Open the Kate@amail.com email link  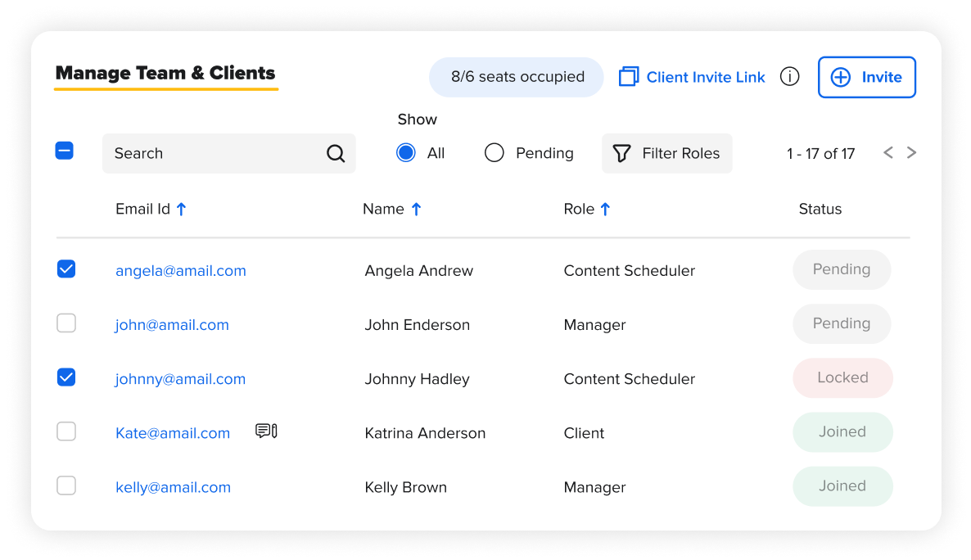point(173,433)
